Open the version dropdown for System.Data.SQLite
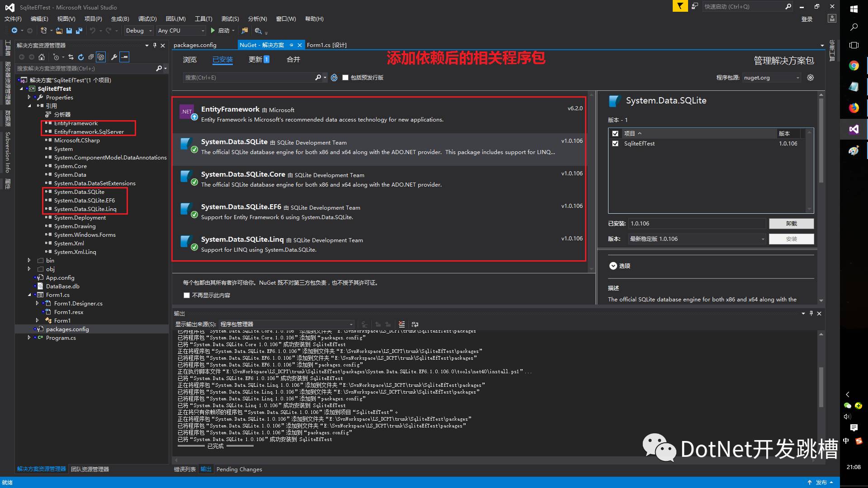 (x=763, y=239)
